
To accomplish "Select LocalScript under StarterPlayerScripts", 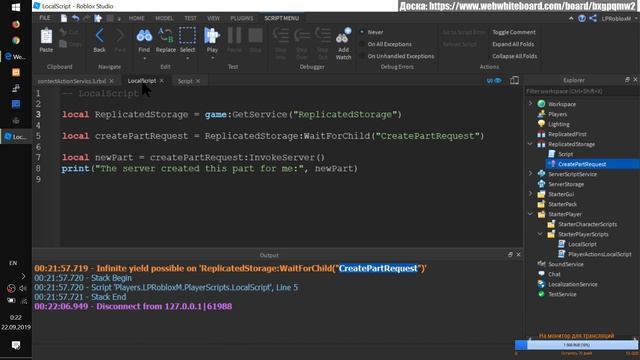I will point(582,244).
